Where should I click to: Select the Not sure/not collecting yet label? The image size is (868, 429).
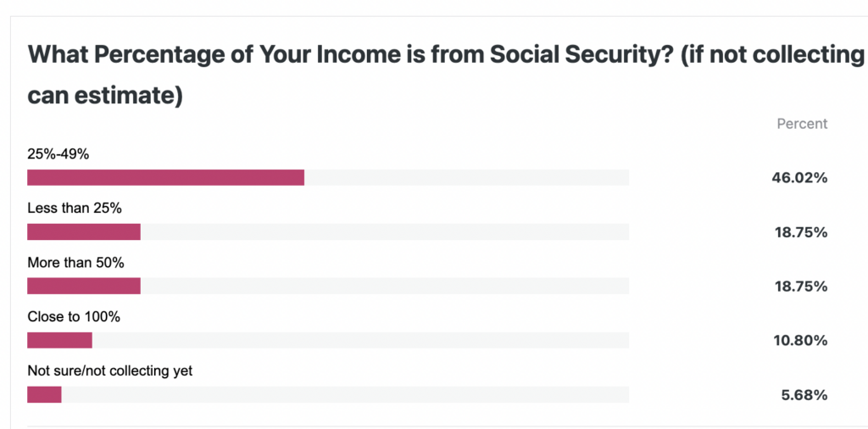[x=109, y=371]
